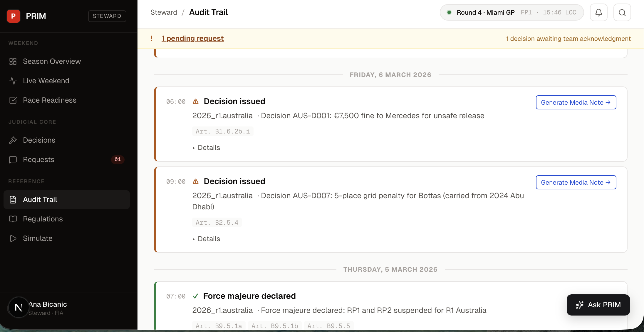This screenshot has width=644, height=332.
Task: Open notifications with the bell icon
Action: [x=599, y=12]
